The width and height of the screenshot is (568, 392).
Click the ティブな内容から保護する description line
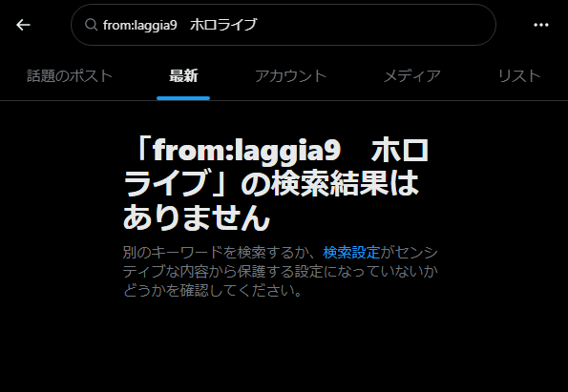point(280,272)
